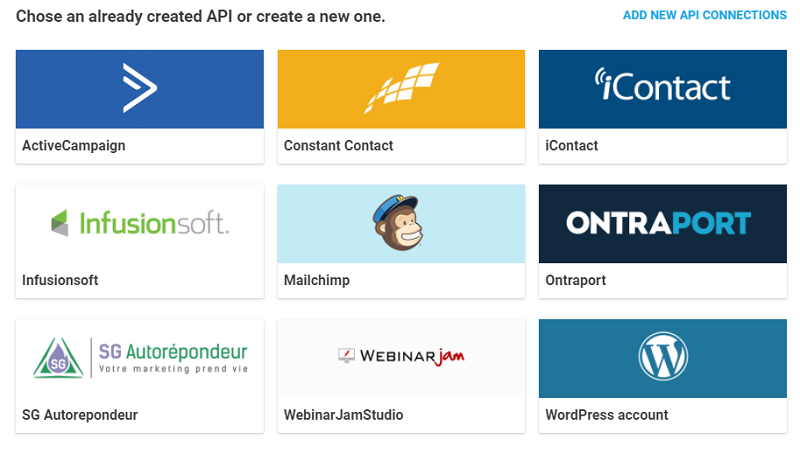This screenshot has height=453, width=800.
Task: Choose the WebinarJamStudio card label
Action: (x=343, y=415)
